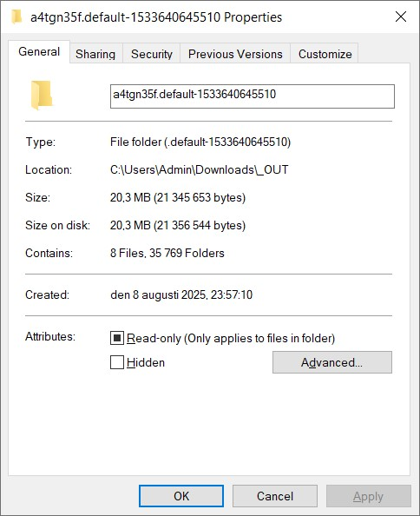This screenshot has width=420, height=516.
Task: Close the Properties dialog with the X
Action: point(401,17)
